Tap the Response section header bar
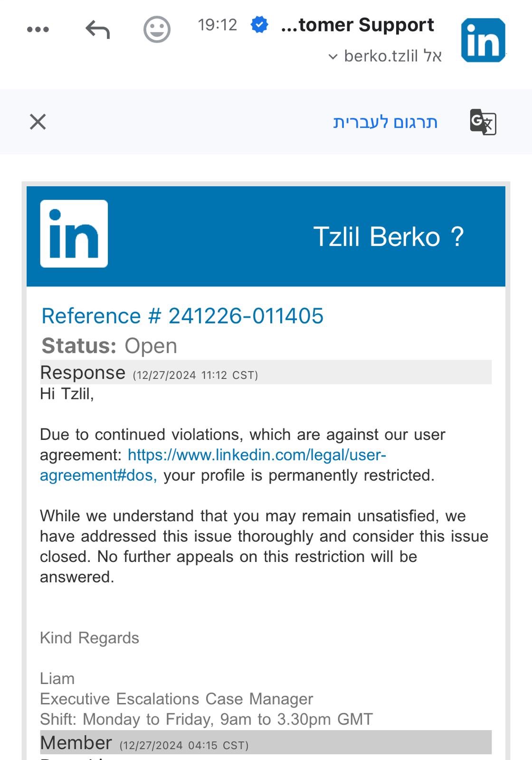Viewport: 532px width, 760px height. coord(266,373)
